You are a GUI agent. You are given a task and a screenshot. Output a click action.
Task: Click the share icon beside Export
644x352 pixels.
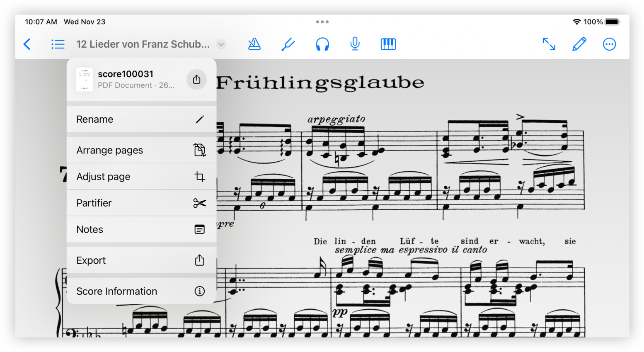pos(199,260)
